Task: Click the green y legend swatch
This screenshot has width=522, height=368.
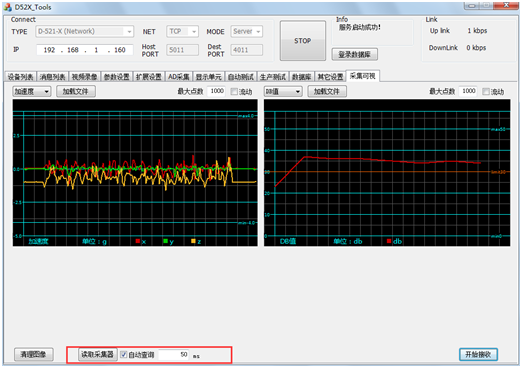Action: [x=166, y=241]
